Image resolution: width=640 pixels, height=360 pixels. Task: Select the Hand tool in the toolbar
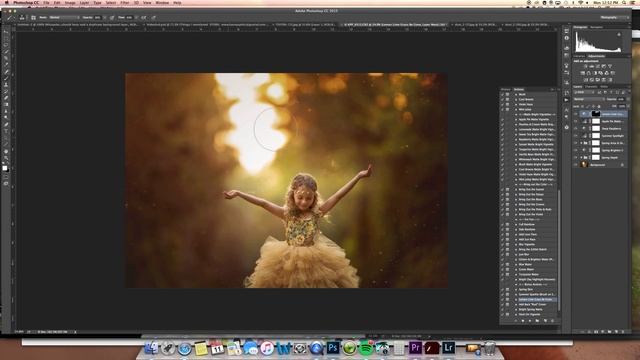tap(6, 151)
